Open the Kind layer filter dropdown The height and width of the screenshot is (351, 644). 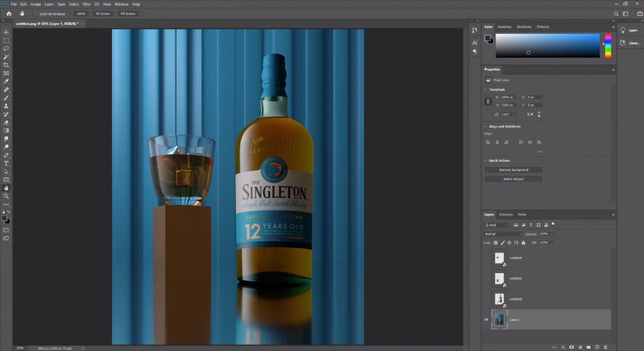(x=497, y=225)
